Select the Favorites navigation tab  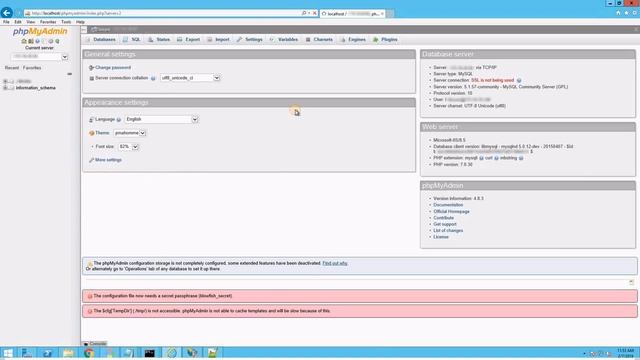pyautogui.click(x=32, y=68)
